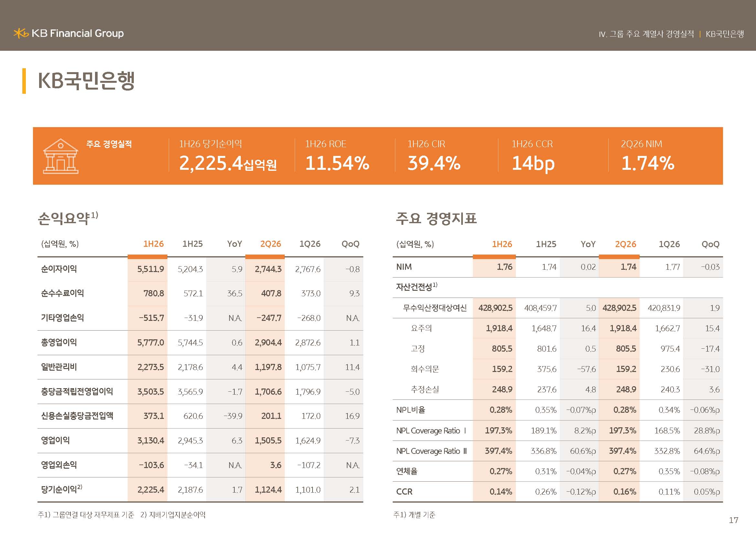756x535 pixels.
Task: Click the '1H26 ROE' banner label
Action: (x=326, y=144)
